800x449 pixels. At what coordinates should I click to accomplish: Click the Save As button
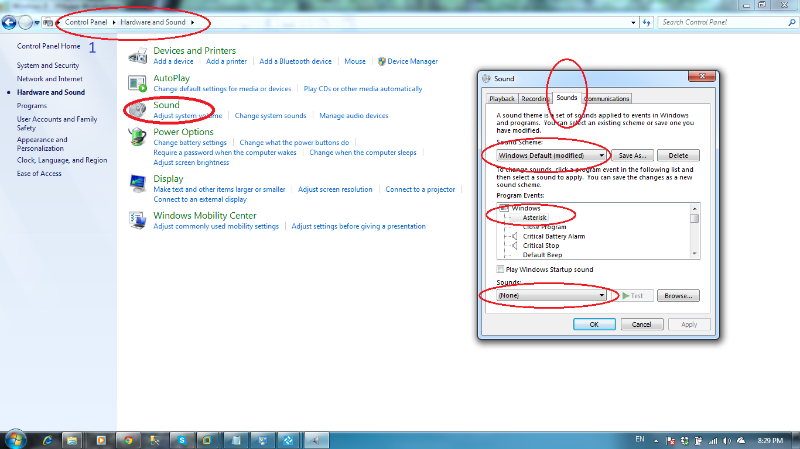tap(633, 156)
